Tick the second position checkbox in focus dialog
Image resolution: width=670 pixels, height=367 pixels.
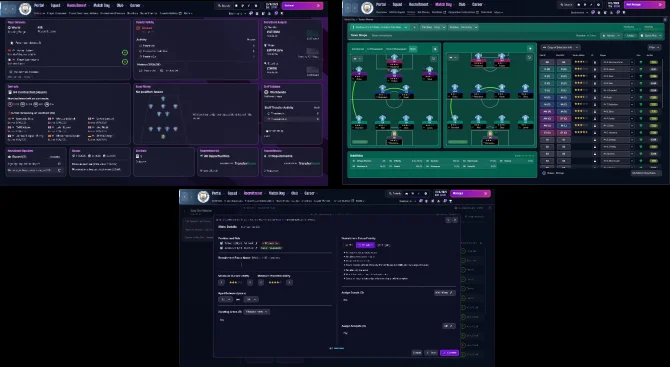[221, 248]
